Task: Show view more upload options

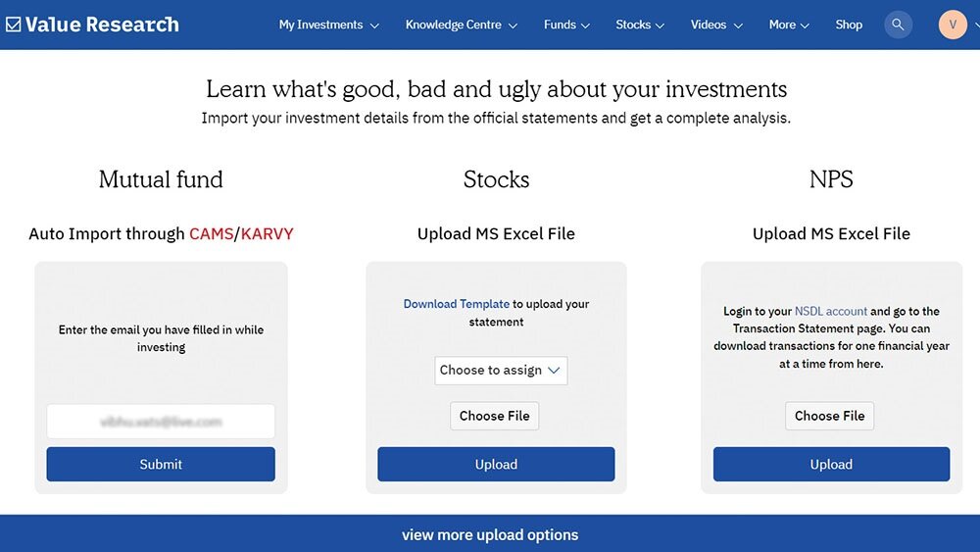Action: [x=490, y=534]
